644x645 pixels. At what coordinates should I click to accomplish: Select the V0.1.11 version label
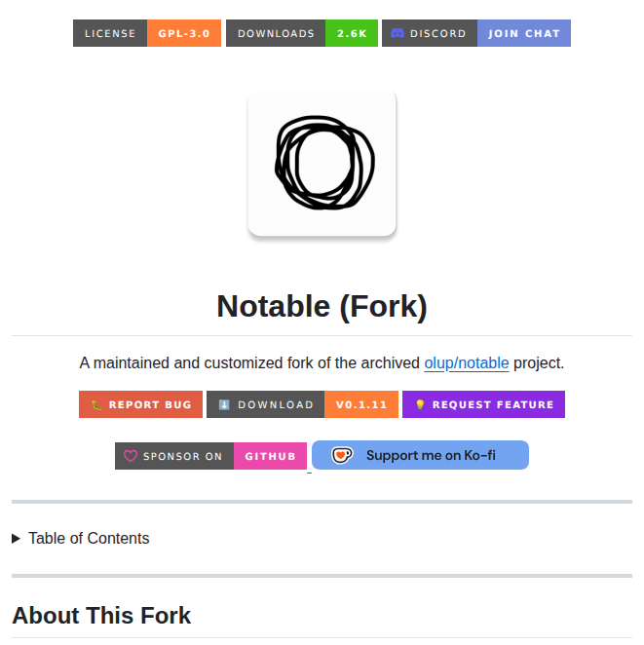(x=361, y=404)
